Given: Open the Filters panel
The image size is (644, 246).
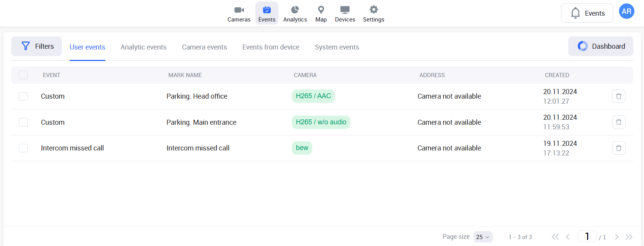Looking at the screenshot, I should 37,46.
